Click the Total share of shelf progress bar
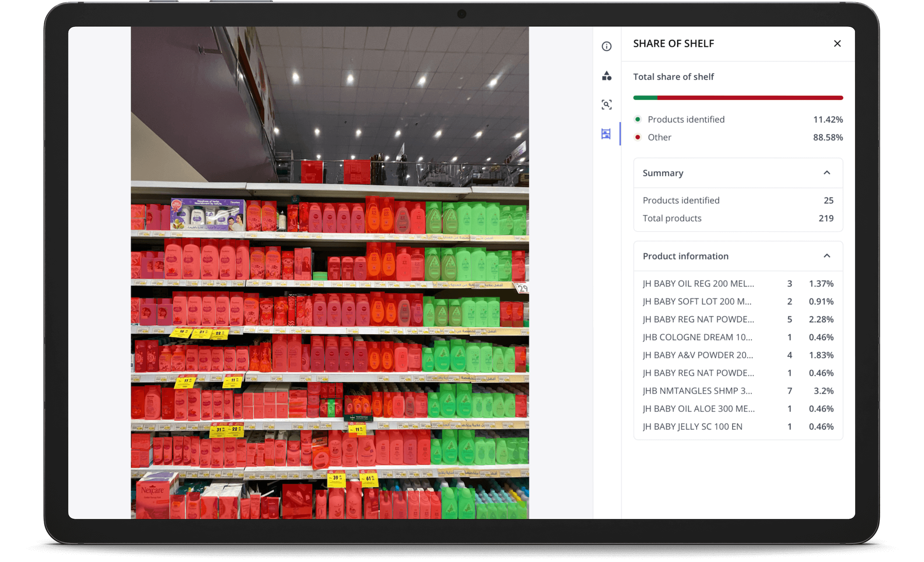This screenshot has height=562, width=924. click(738, 97)
